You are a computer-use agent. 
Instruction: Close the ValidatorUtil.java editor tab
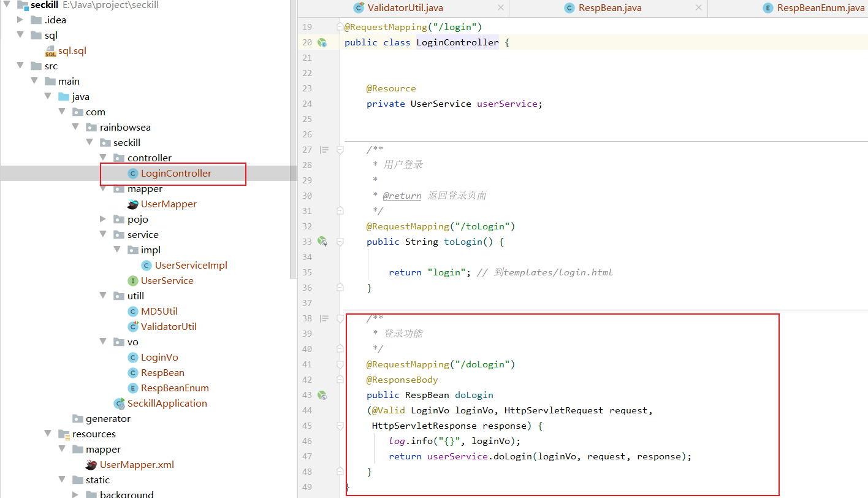tap(500, 8)
